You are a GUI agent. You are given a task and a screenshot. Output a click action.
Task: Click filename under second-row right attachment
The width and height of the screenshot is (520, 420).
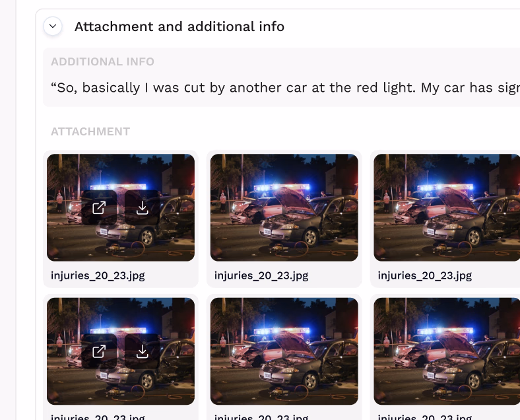coord(425,417)
